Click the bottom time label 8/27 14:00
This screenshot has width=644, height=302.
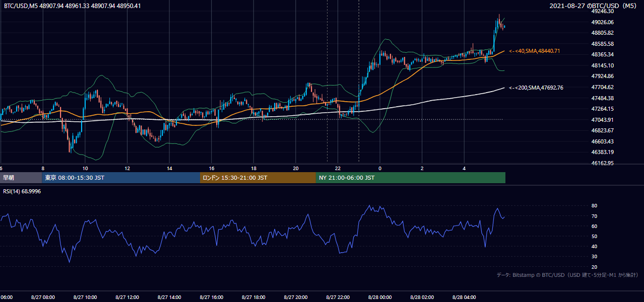coord(169,297)
